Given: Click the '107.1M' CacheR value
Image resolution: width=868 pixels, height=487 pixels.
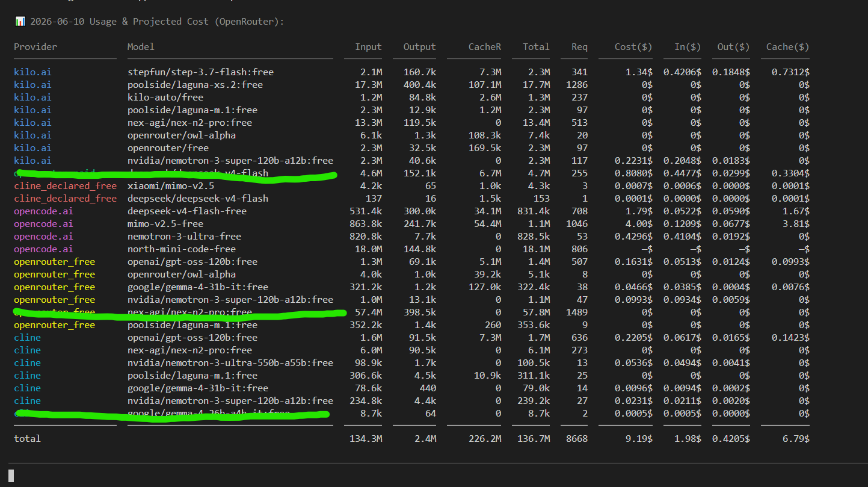Looking at the screenshot, I should tap(485, 85).
